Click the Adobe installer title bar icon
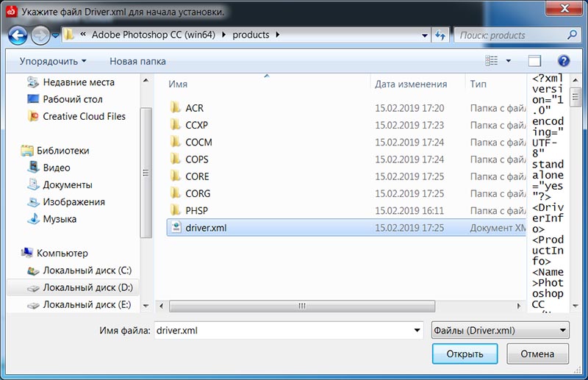 [x=11, y=12]
